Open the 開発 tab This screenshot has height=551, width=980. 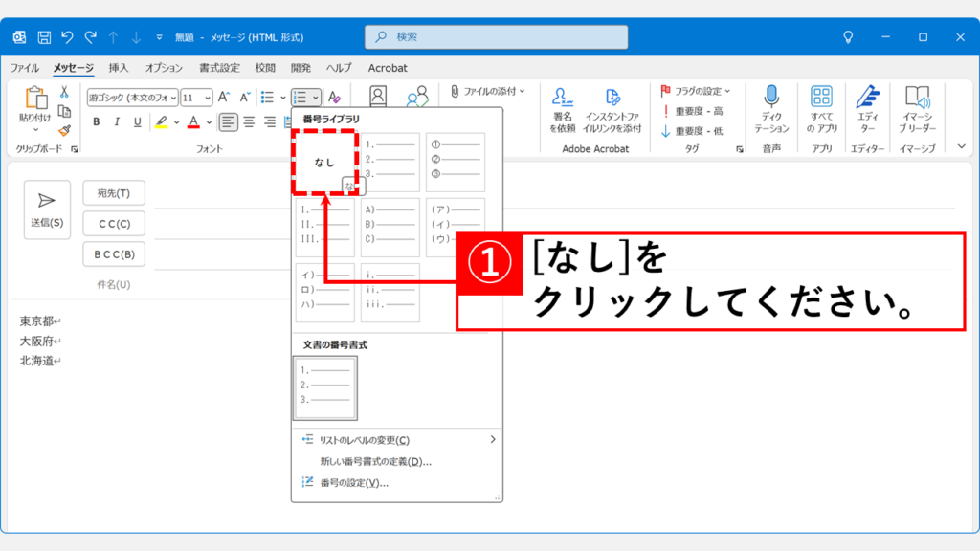tap(301, 68)
